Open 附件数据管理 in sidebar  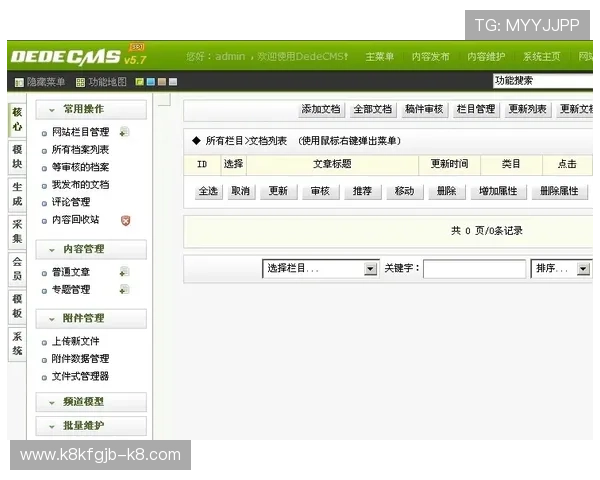(x=81, y=359)
